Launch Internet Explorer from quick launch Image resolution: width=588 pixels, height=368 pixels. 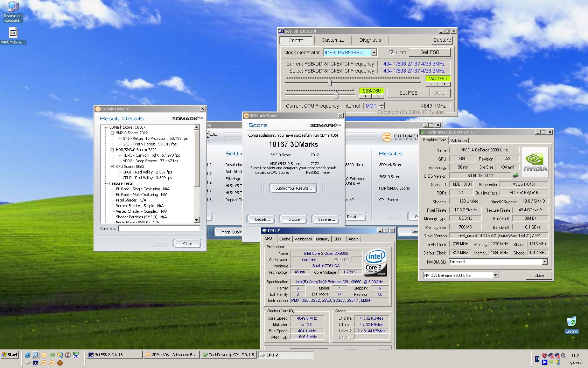click(x=28, y=355)
